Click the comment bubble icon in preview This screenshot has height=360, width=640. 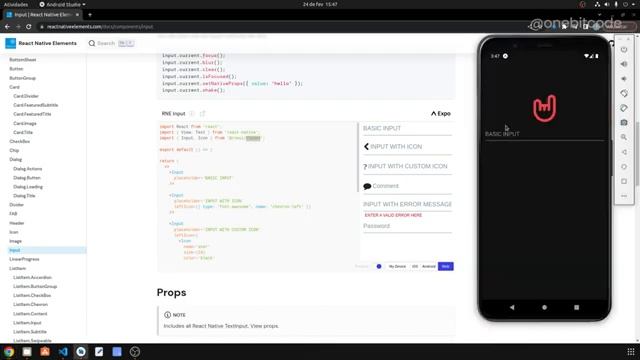tap(367, 186)
